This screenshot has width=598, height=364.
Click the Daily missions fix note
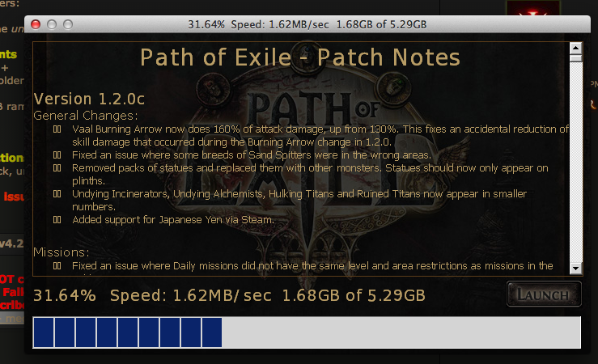click(312, 266)
